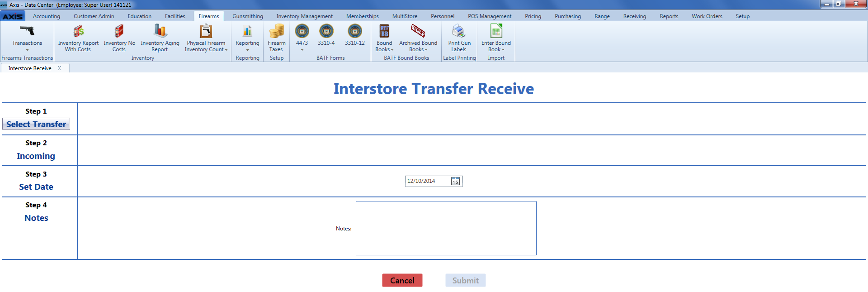The image size is (868, 292).
Task: Open the Reports ribbon tab
Action: (669, 16)
